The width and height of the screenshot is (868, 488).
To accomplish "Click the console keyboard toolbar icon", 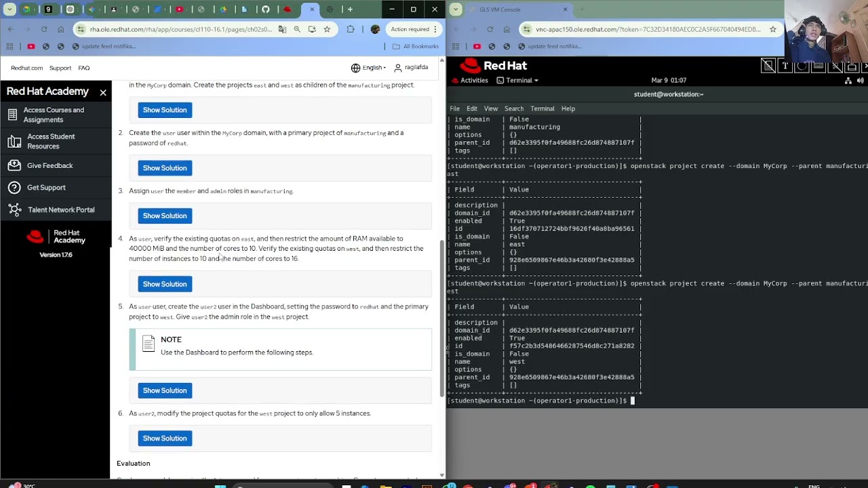I will [818, 66].
